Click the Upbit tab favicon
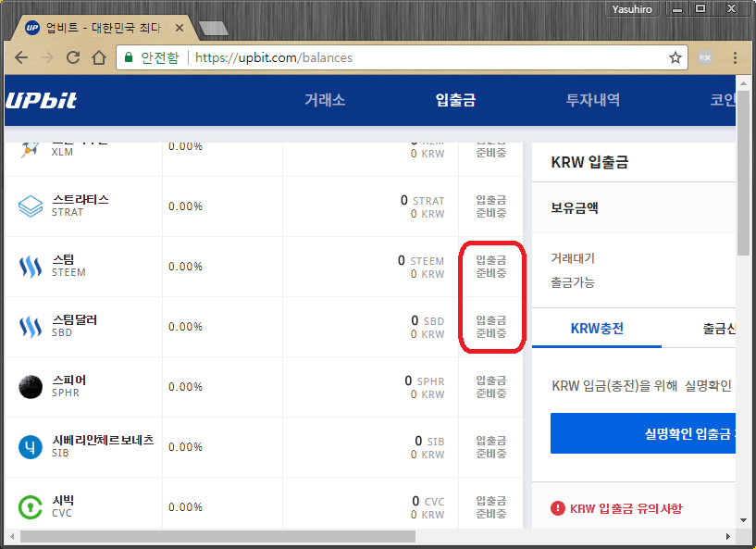Image resolution: width=756 pixels, height=549 pixels. point(32,28)
